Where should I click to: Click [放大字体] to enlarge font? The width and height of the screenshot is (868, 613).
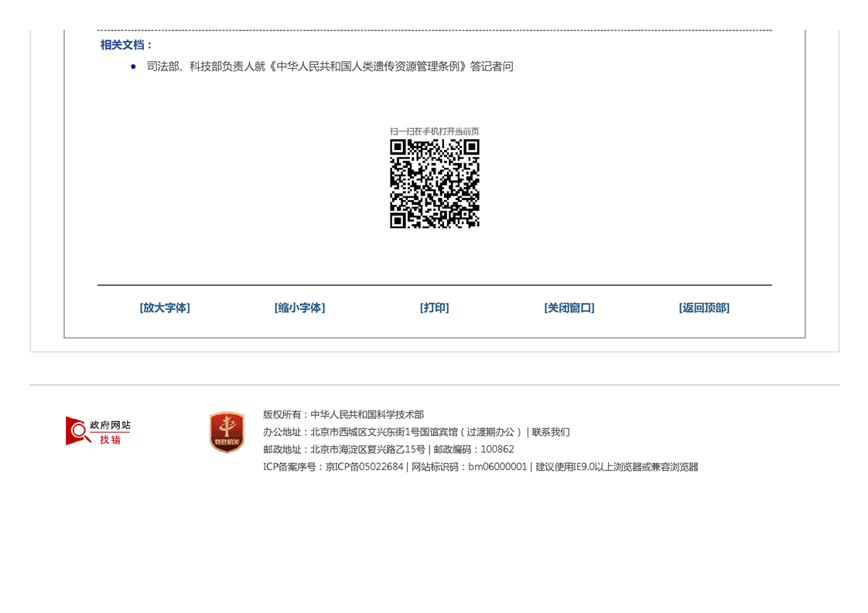(x=165, y=308)
